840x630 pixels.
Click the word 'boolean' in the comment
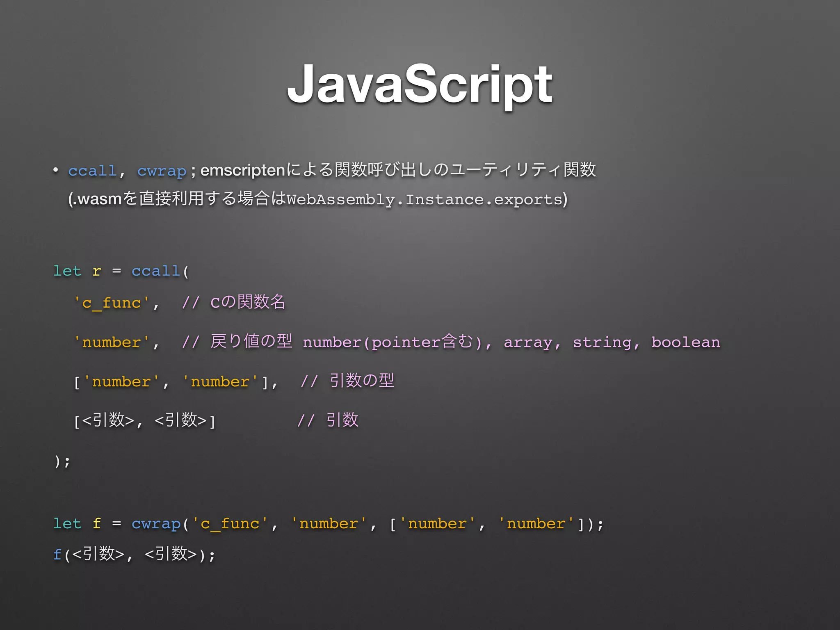pyautogui.click(x=686, y=342)
